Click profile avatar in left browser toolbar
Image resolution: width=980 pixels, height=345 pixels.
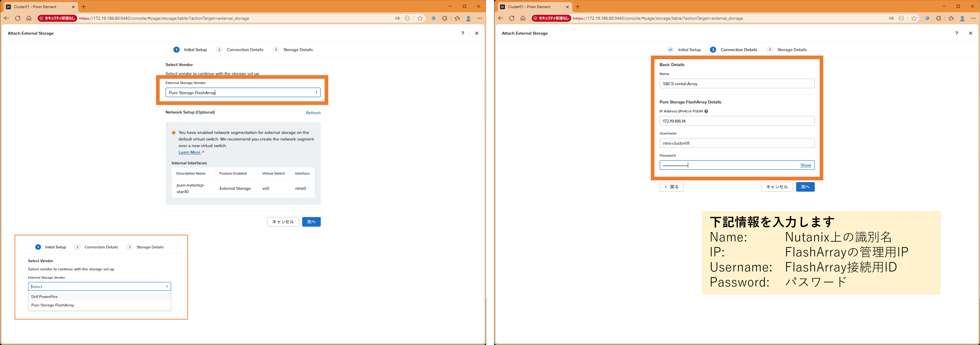(x=469, y=18)
